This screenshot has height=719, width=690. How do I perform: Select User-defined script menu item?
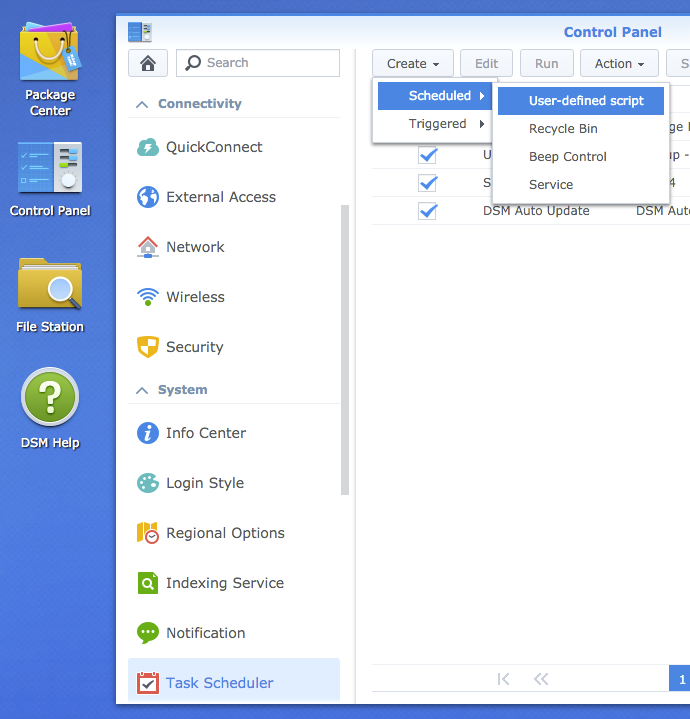586,101
